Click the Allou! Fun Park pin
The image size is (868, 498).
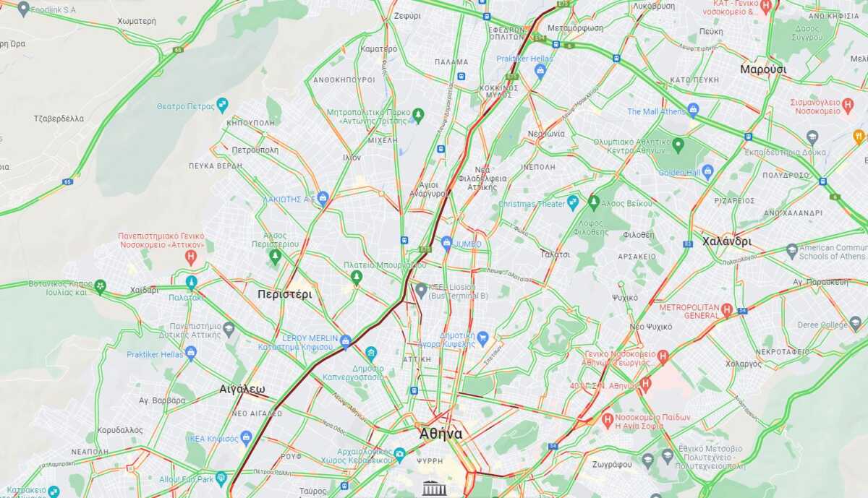221,478
